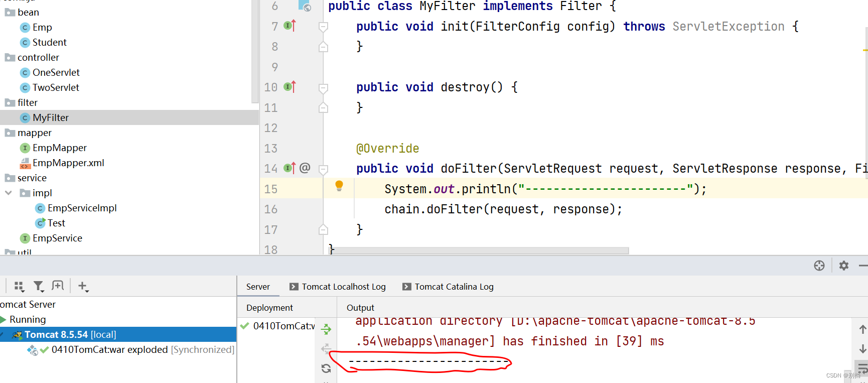Viewport: 868px width, 383px height.
Task: Select the Output panel header
Action: 360,308
